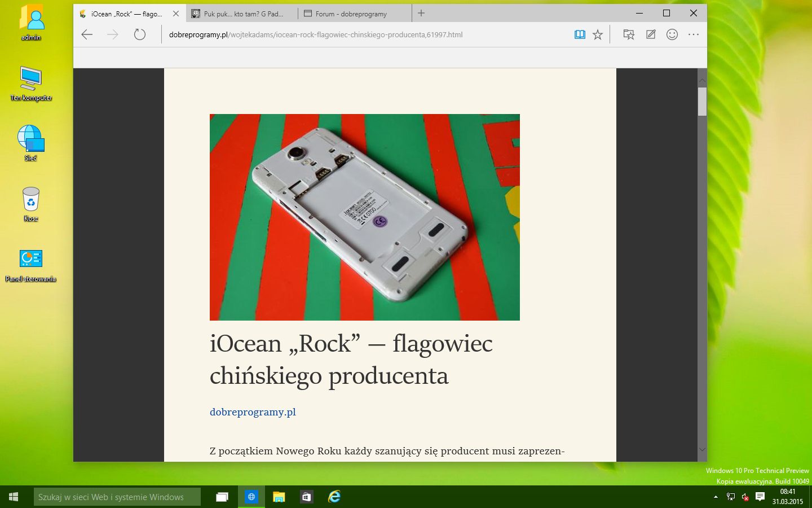The image size is (812, 508).
Task: Switch to the Puk puk kto tam tab
Action: (242, 14)
